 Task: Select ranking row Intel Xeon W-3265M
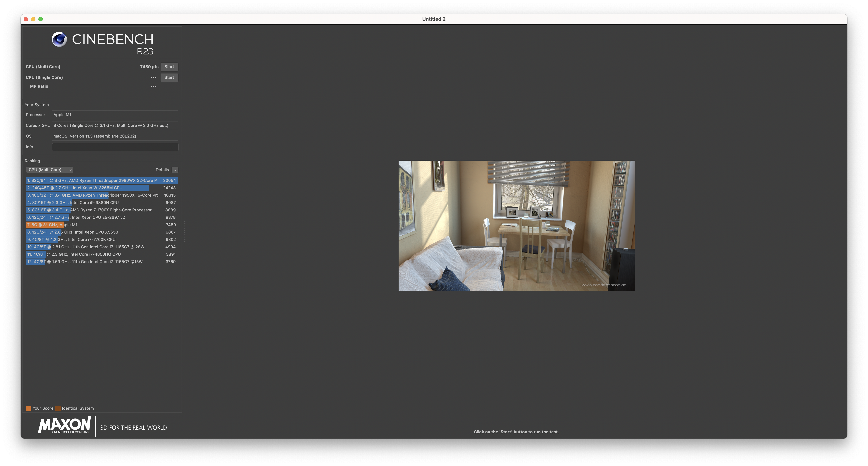click(102, 188)
